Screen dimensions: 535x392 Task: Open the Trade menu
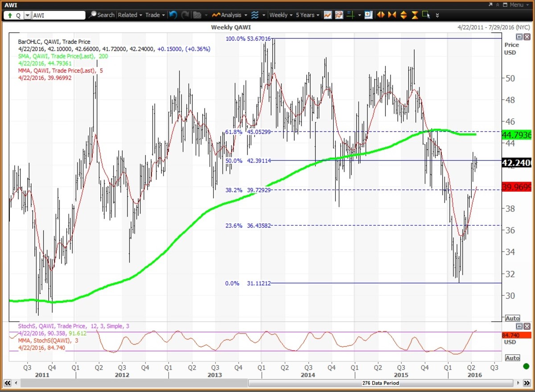(155, 15)
